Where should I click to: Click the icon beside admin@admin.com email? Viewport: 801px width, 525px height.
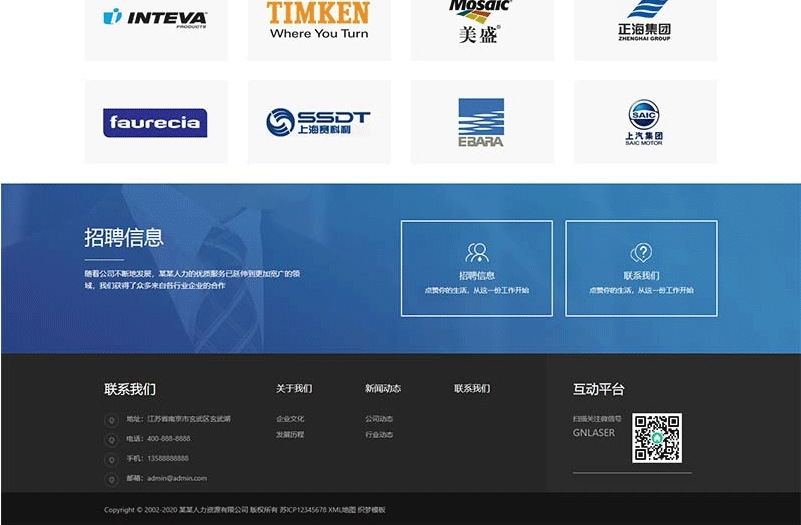click(111, 480)
